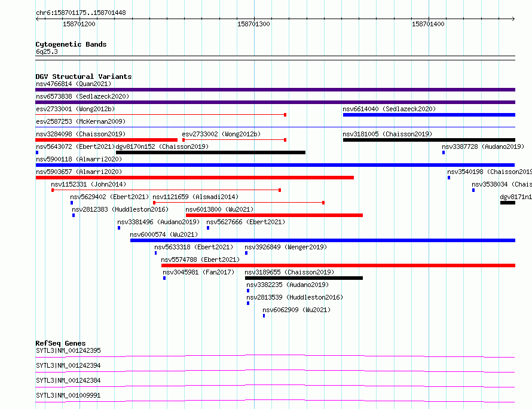Click SYTL3|NM_001009991 transcript label

coord(68,395)
